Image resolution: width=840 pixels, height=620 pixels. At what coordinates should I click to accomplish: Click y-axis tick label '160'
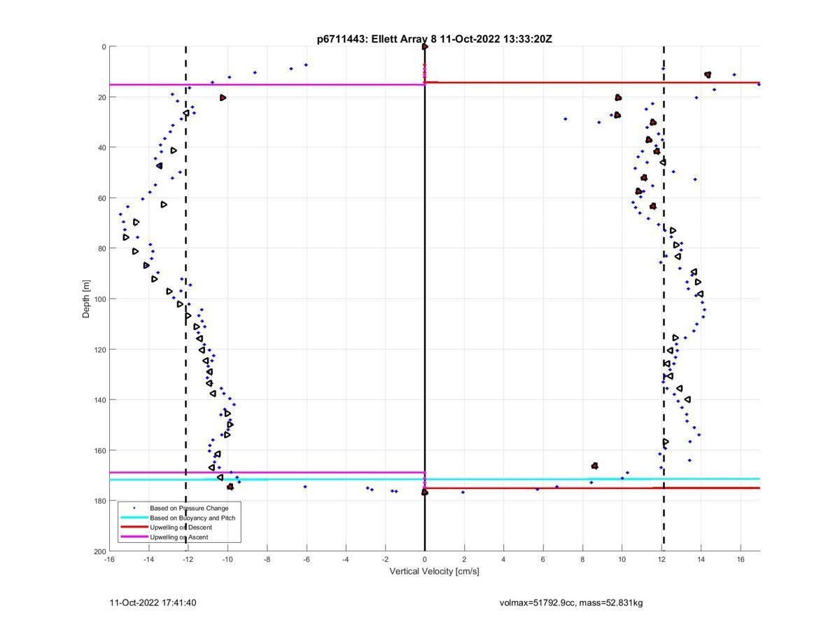[99, 450]
